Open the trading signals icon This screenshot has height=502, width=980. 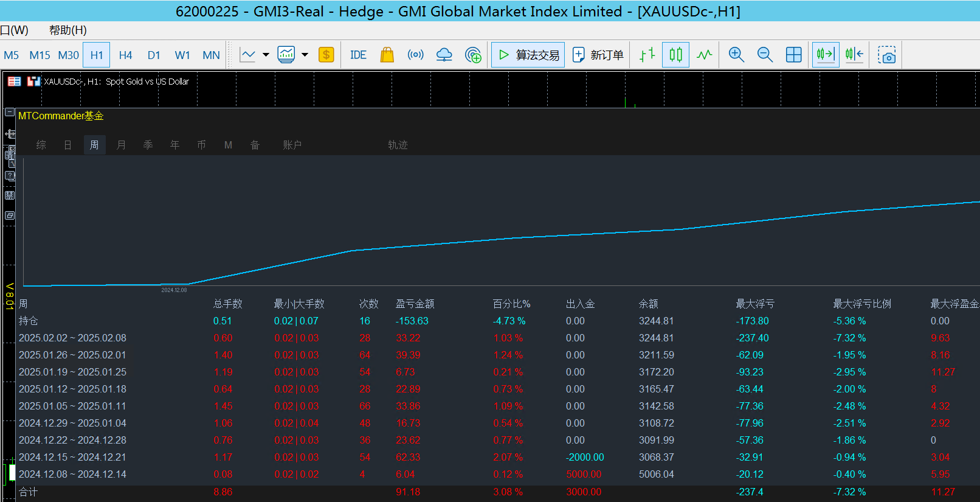[x=416, y=55]
